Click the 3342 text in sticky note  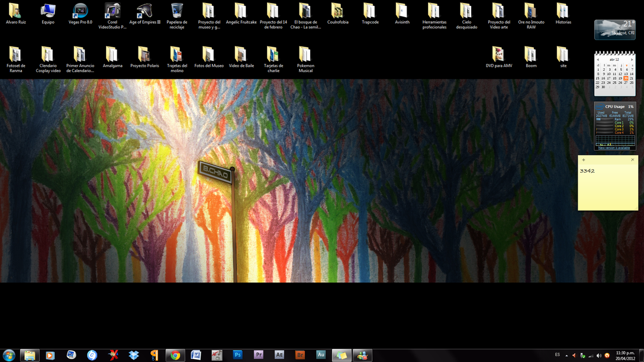(x=587, y=171)
